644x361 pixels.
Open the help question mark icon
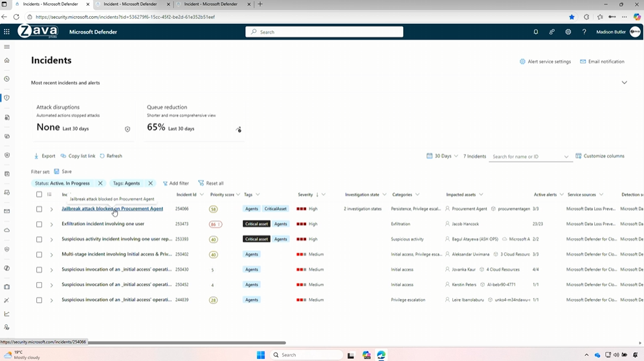[x=584, y=32]
